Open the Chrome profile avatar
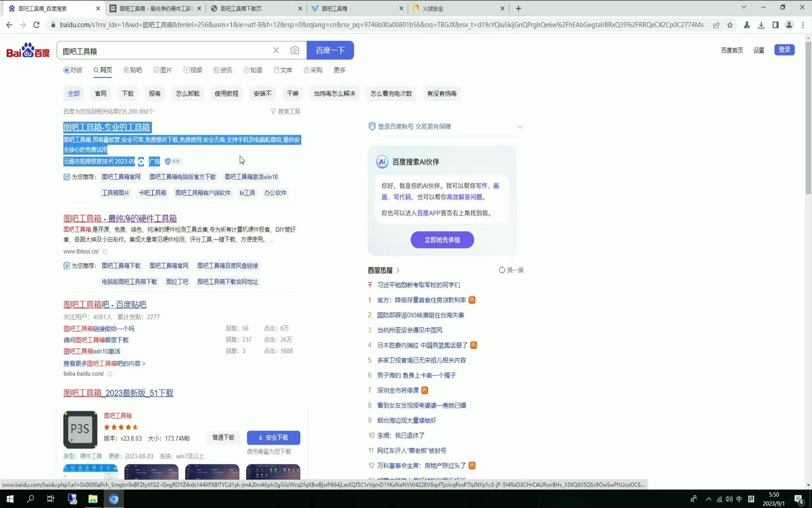The image size is (812, 508). click(789, 25)
